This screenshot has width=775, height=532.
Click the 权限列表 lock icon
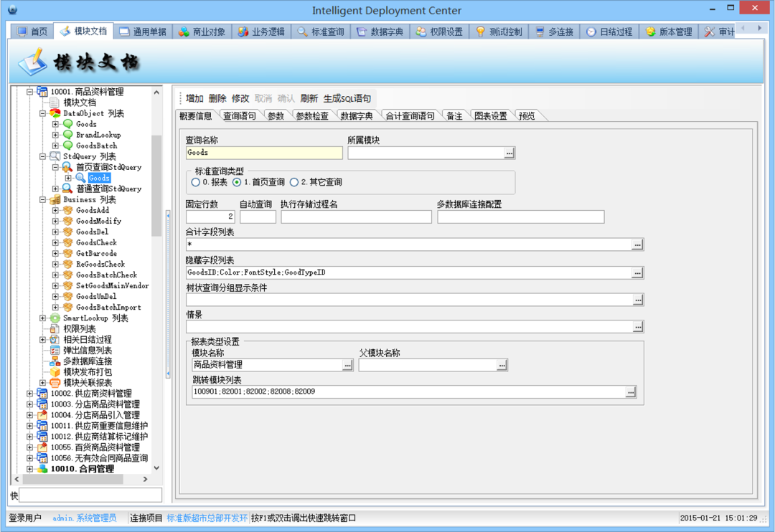(55, 329)
